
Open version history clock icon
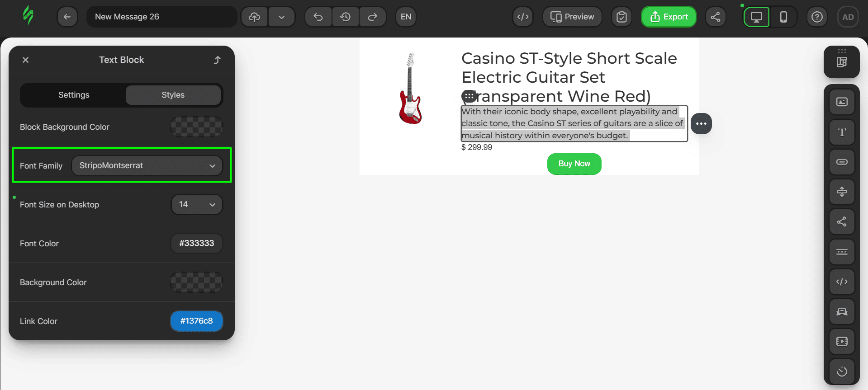click(x=346, y=17)
